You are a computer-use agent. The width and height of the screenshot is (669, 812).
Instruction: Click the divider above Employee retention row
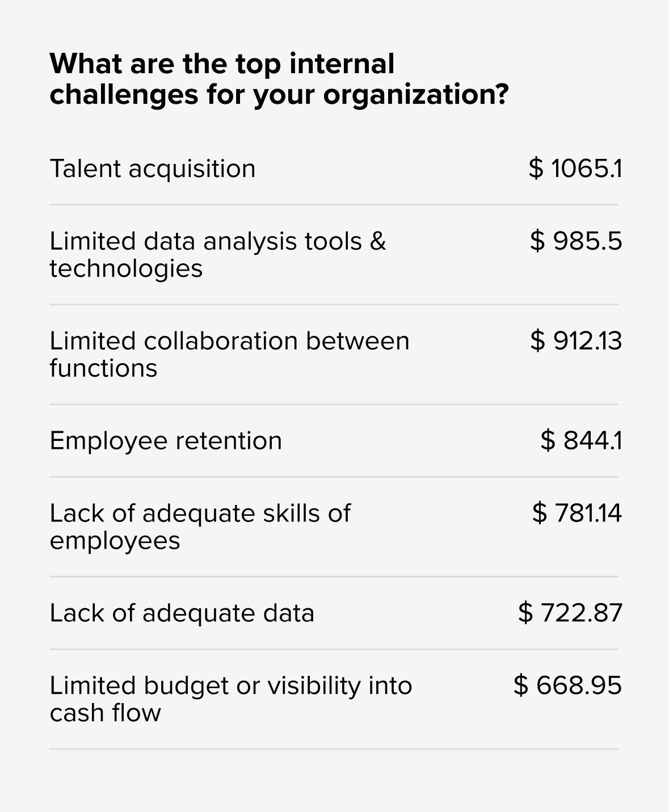point(334,405)
